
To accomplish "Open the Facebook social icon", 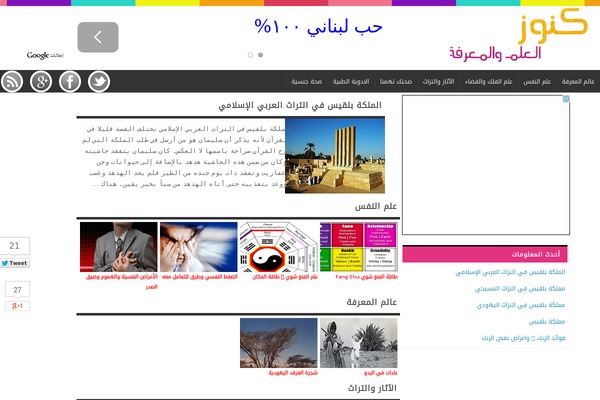I will coord(70,82).
